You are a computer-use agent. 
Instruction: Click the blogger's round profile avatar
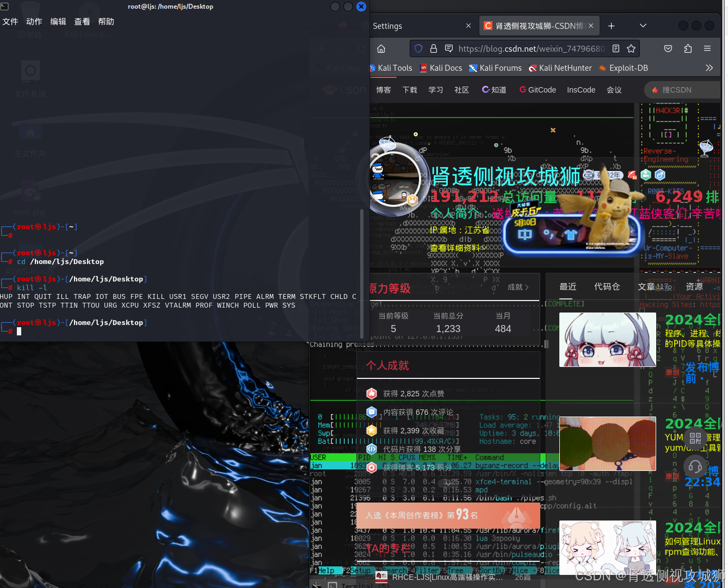pyautogui.click(x=395, y=180)
